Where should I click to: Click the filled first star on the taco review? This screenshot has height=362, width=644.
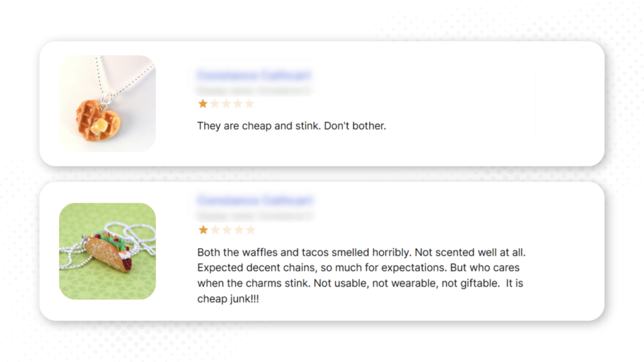[x=203, y=230]
